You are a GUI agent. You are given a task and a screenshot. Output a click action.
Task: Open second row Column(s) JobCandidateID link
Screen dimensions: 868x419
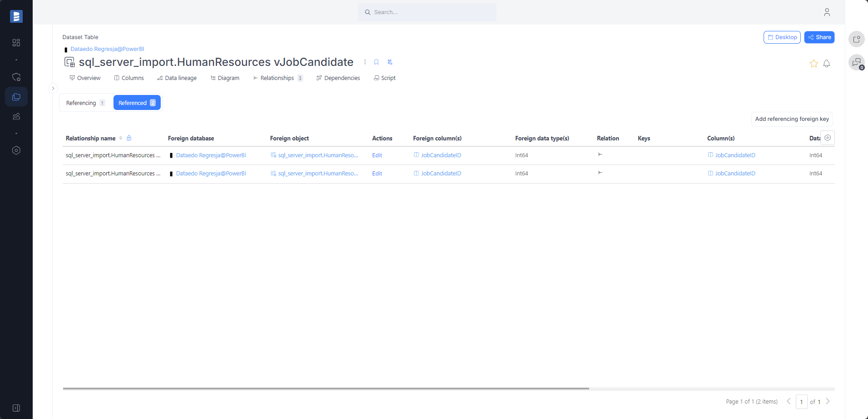[x=735, y=174]
